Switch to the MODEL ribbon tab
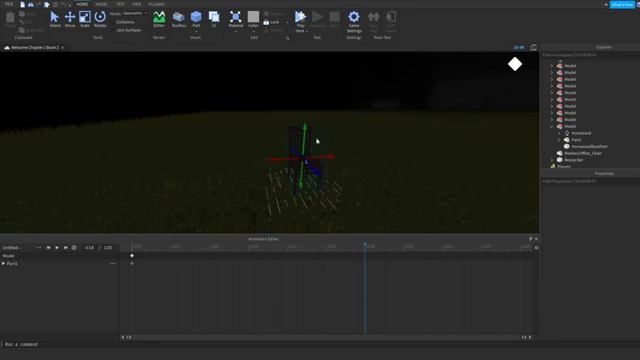Image resolution: width=640 pixels, height=360 pixels. point(101,4)
